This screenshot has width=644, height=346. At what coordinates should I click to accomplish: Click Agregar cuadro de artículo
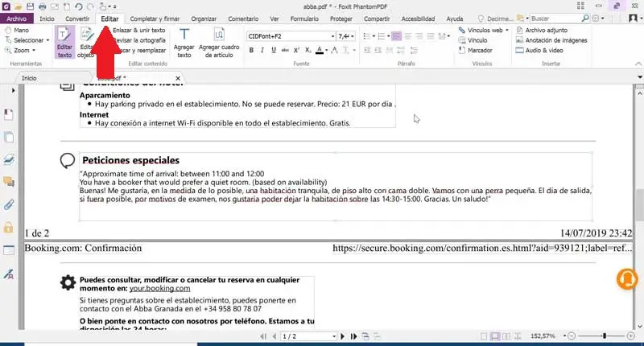pos(219,43)
